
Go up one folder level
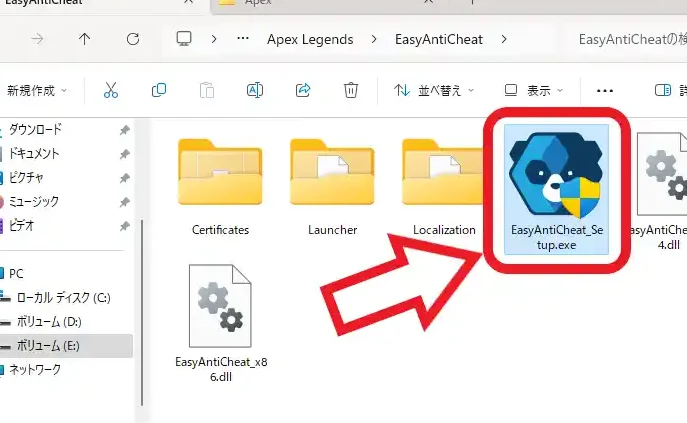coord(84,39)
